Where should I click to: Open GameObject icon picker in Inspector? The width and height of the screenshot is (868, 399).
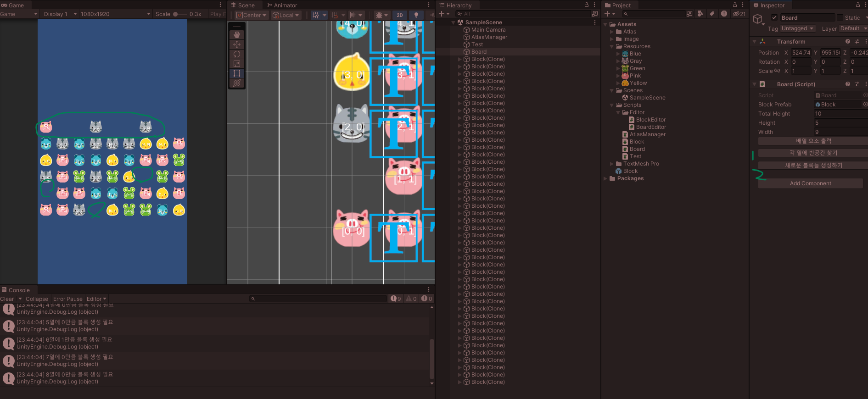point(759,19)
